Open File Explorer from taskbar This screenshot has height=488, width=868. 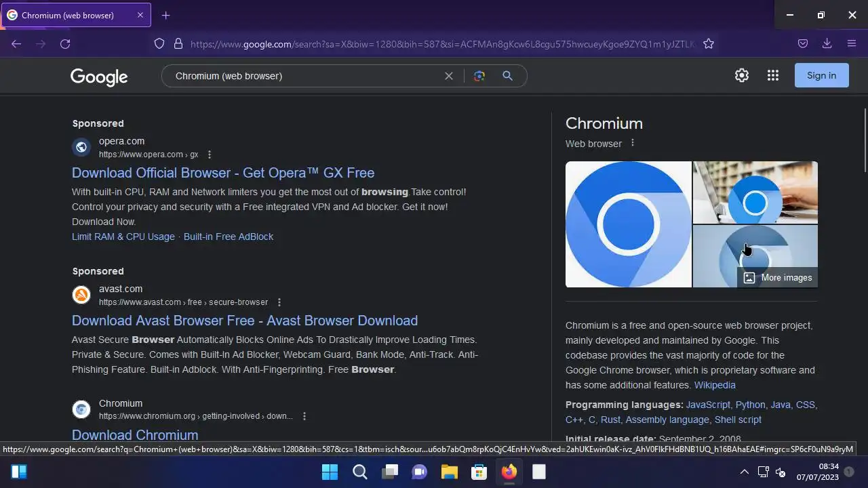[450, 472]
